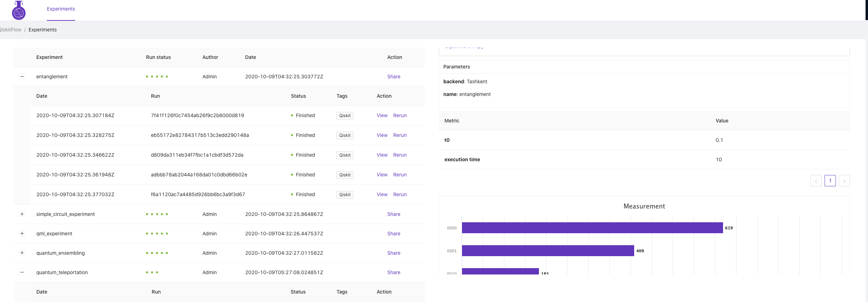Image resolution: width=868 pixels, height=302 pixels.
Task: Click the quantum_teleportation name
Action: pos(62,272)
